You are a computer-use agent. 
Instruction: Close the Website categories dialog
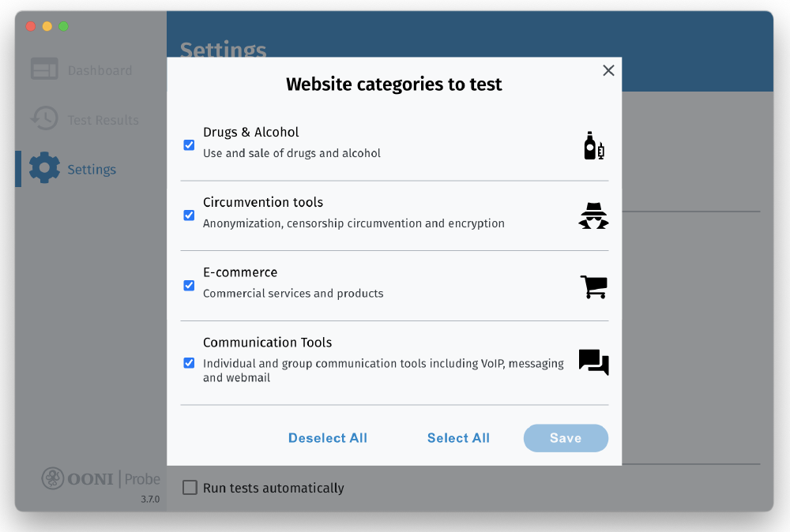point(608,70)
